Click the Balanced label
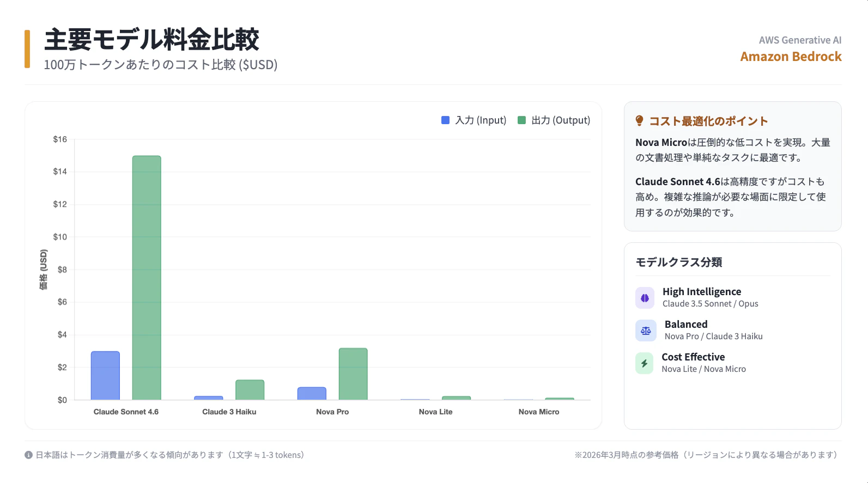The image size is (868, 483). point(686,325)
